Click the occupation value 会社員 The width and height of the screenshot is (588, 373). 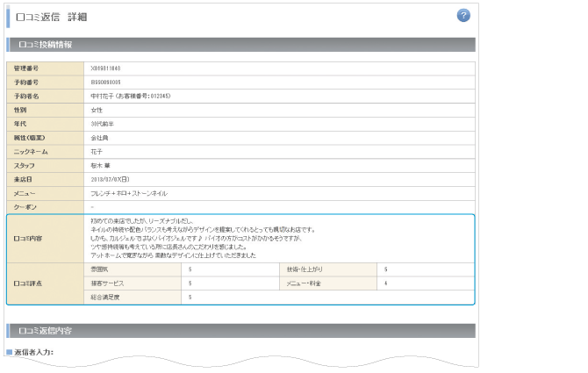(98, 138)
